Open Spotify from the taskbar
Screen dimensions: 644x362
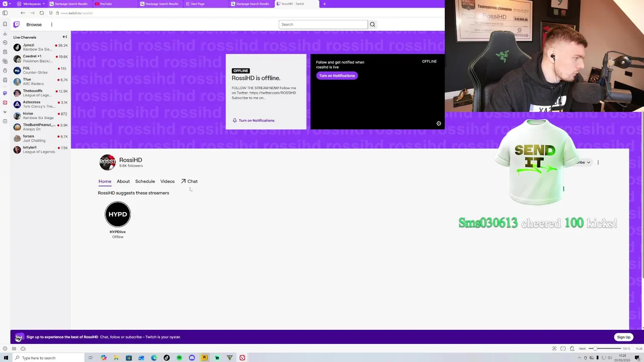(179, 357)
